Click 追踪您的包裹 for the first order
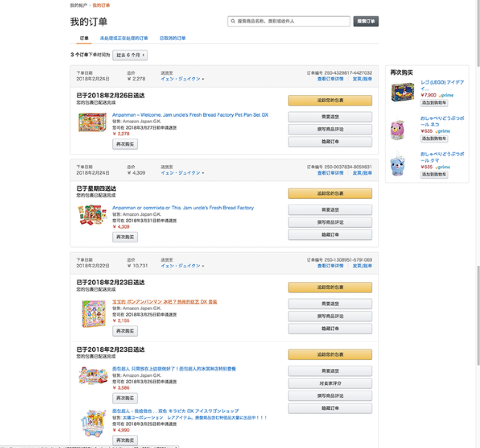The height and width of the screenshot is (448, 480). point(330,101)
